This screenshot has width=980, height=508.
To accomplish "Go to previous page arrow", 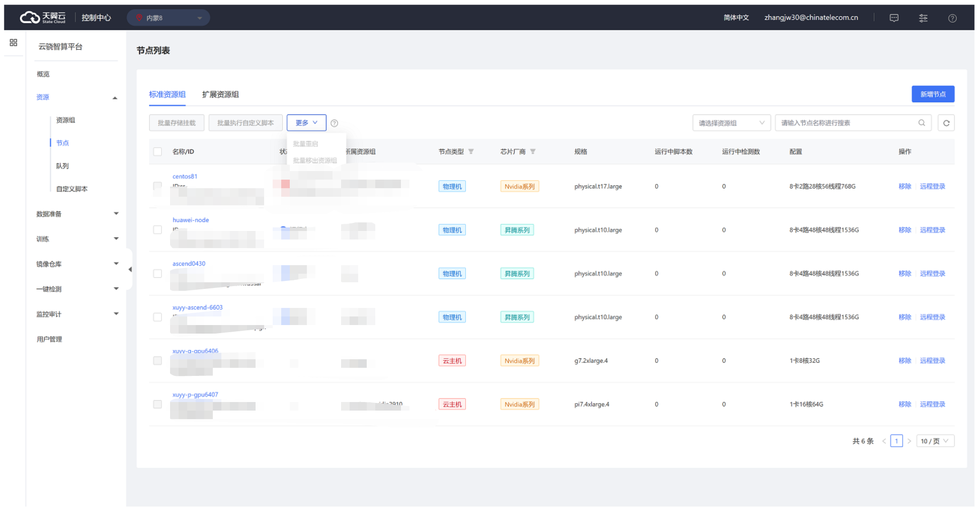I will (x=884, y=441).
